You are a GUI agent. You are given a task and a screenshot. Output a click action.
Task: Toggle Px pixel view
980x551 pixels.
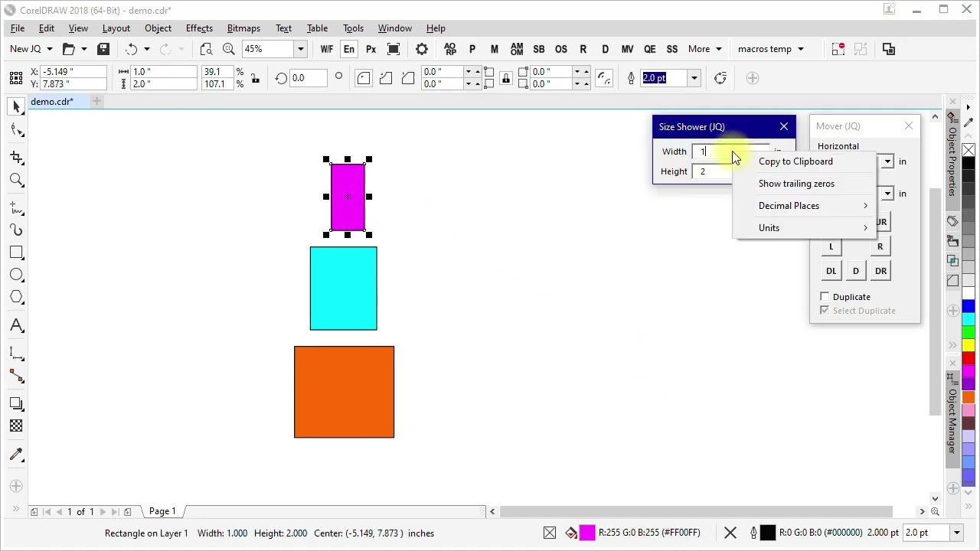pos(371,49)
